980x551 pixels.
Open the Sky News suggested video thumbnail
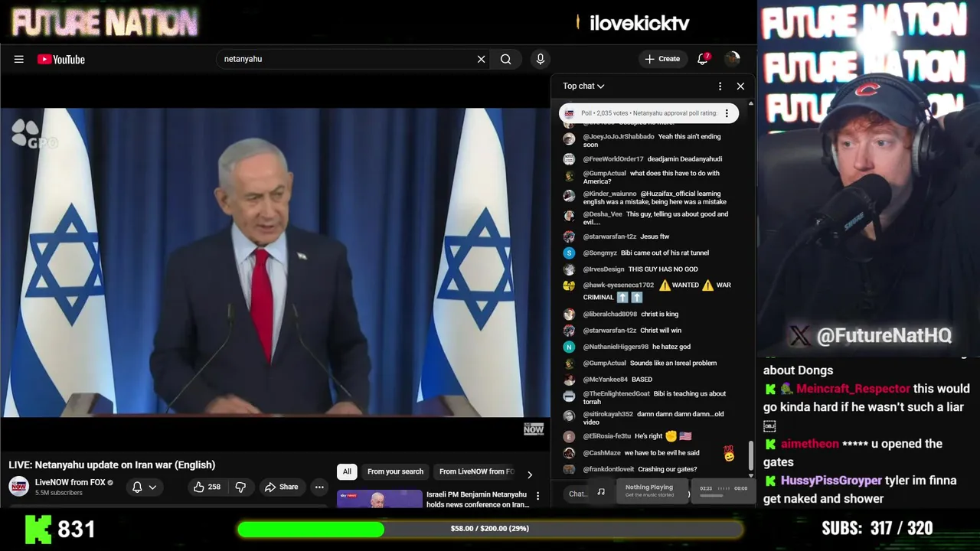tap(380, 499)
